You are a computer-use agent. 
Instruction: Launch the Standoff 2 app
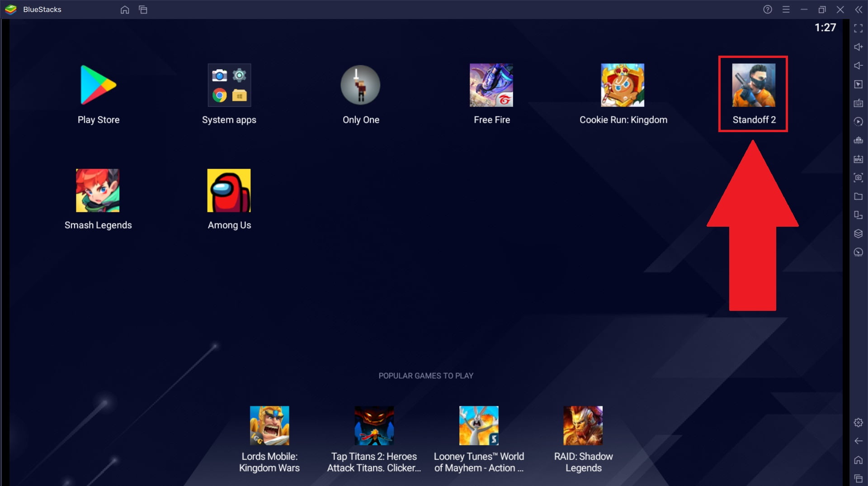click(753, 85)
